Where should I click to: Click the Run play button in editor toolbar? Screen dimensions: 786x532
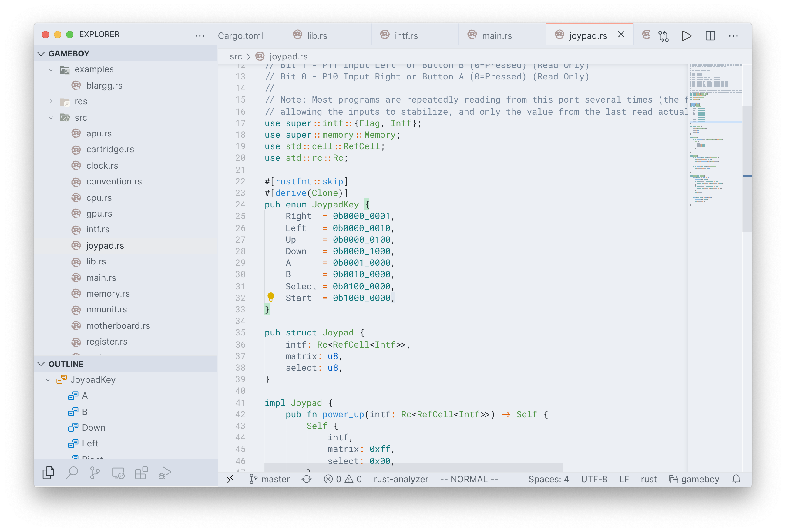686,36
